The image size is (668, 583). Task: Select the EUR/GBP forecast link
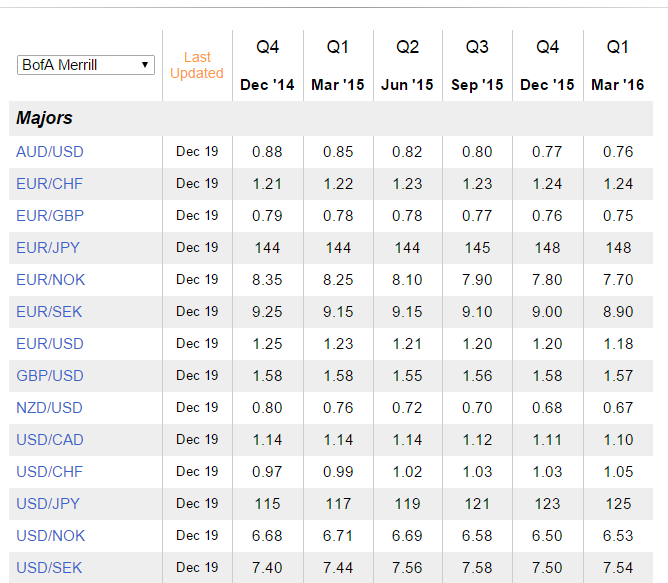[x=50, y=216]
